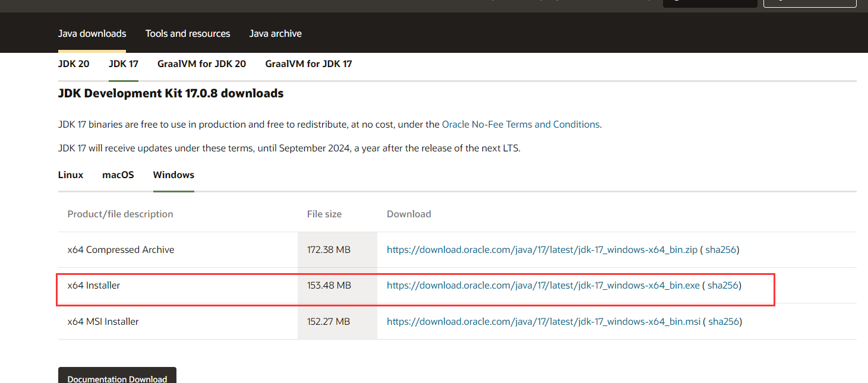Download the x64 Installer exe link

(543, 286)
